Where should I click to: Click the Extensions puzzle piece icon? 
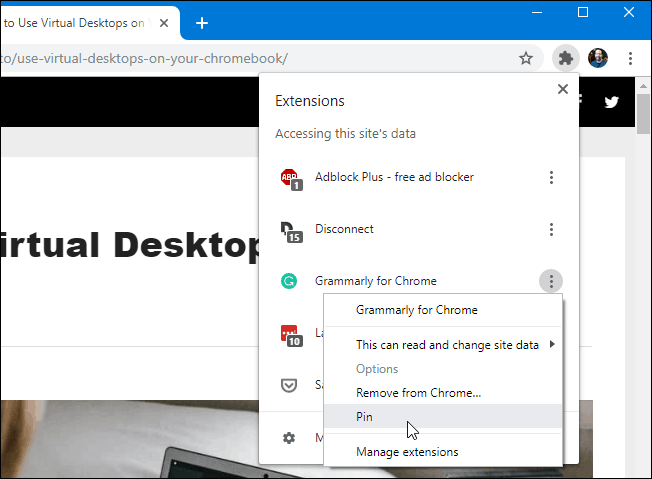coord(566,58)
